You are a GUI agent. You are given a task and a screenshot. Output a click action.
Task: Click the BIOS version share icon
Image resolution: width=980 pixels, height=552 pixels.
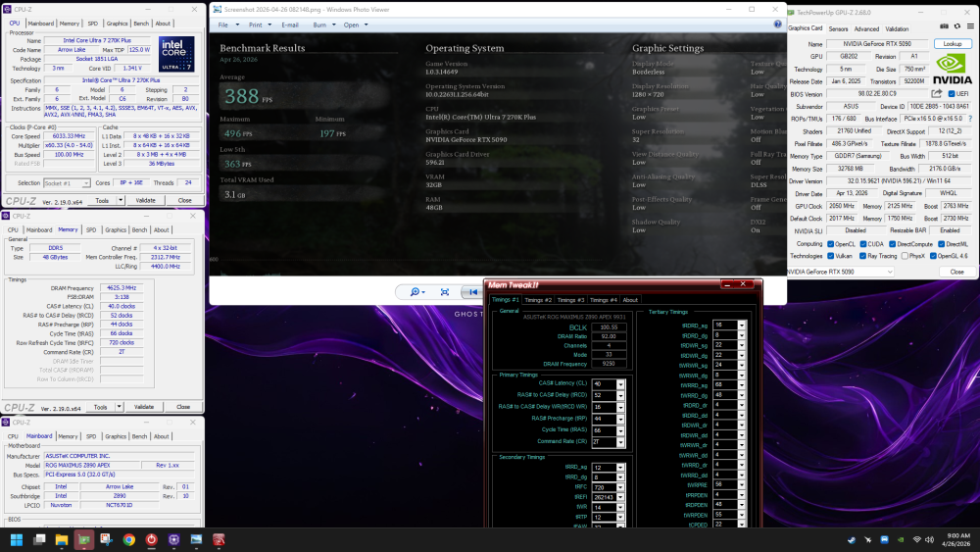pyautogui.click(x=936, y=94)
